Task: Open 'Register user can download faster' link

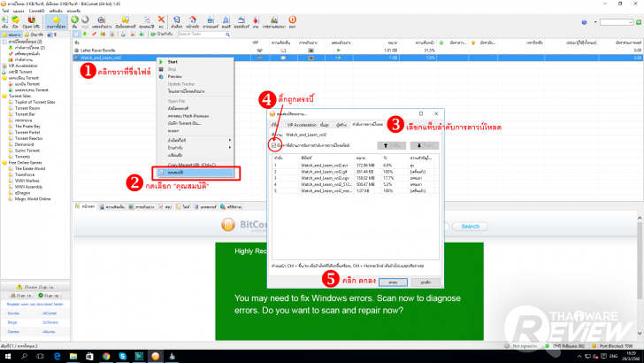Action: click(35, 305)
